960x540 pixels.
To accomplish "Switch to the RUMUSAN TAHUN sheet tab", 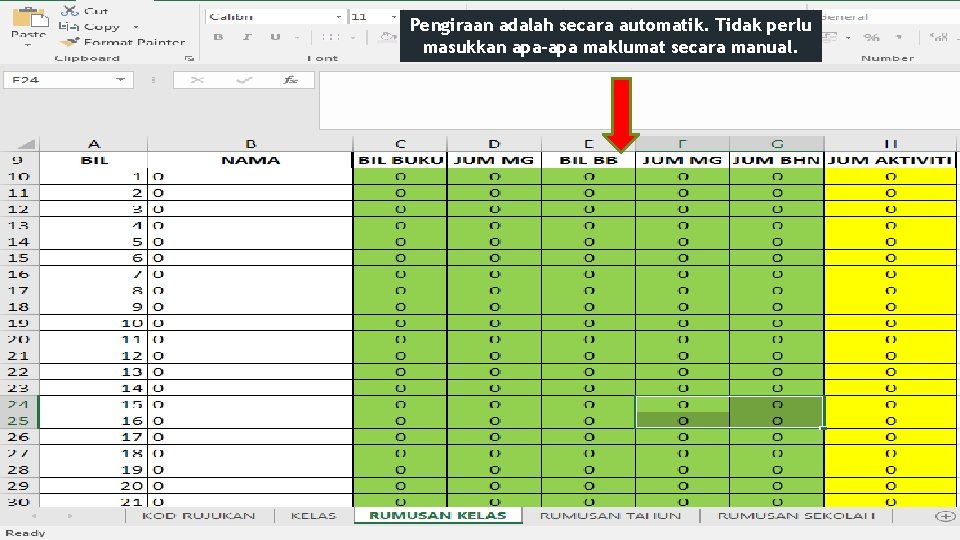I will point(610,516).
